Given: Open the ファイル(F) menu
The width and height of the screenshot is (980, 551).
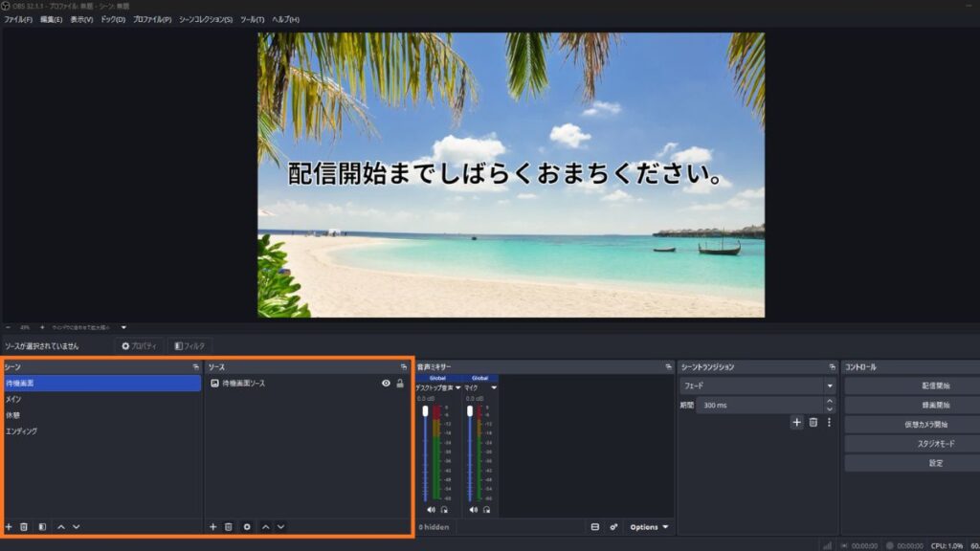Looking at the screenshot, I should pos(17,19).
